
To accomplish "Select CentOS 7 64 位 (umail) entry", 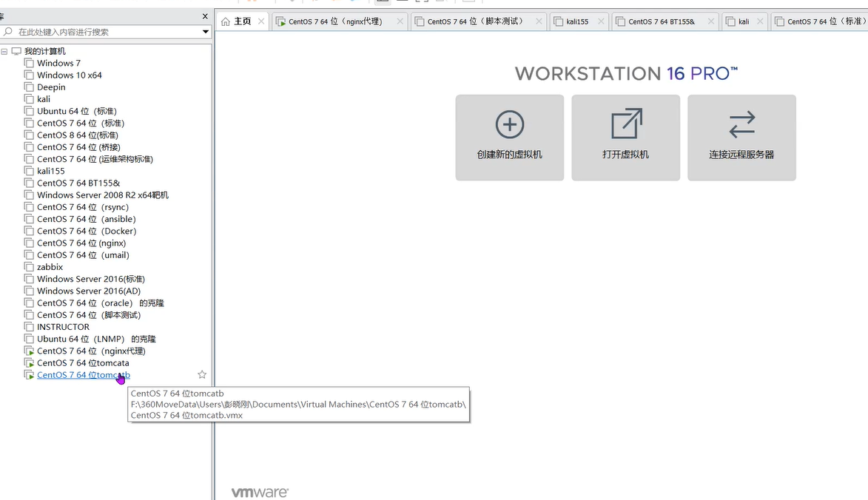I will [83, 255].
